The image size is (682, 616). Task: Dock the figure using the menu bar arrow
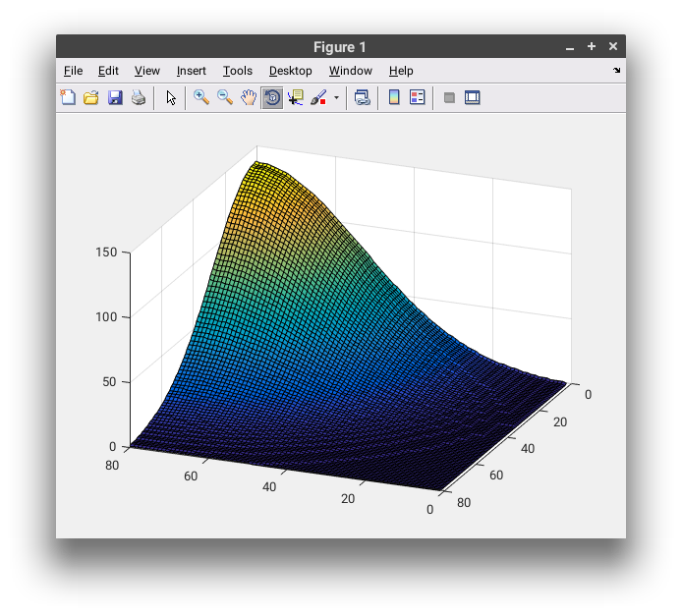617,70
